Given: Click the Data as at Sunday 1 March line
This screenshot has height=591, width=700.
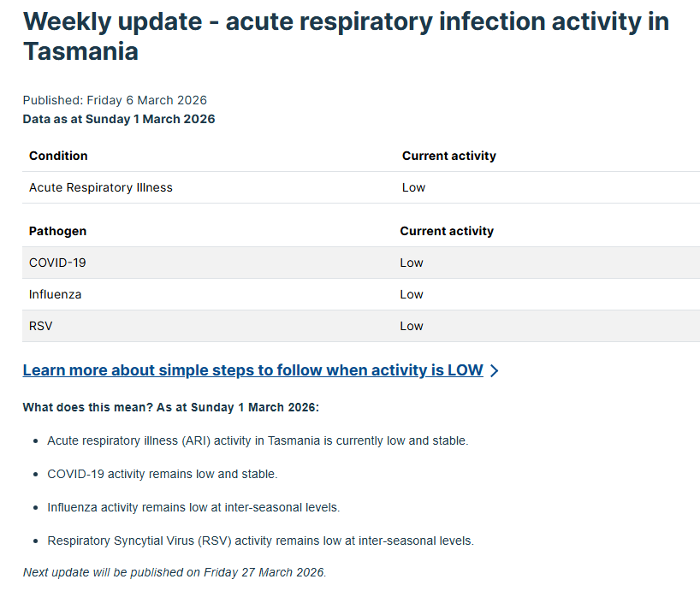Looking at the screenshot, I should [x=119, y=119].
